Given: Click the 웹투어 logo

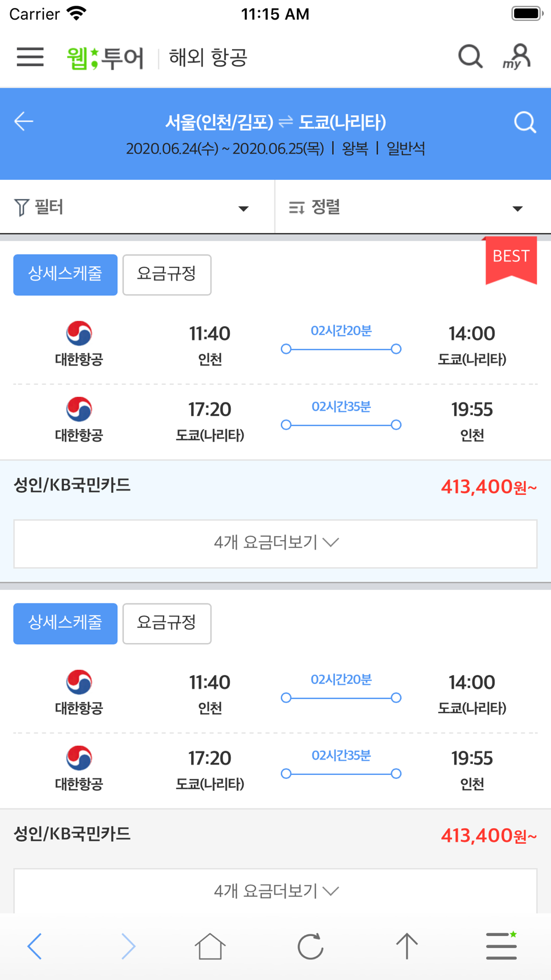Looking at the screenshot, I should click(x=105, y=58).
